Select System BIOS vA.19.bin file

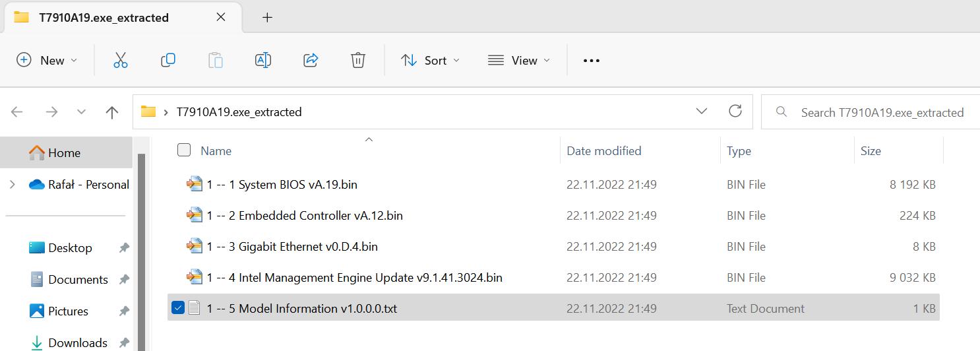(282, 185)
